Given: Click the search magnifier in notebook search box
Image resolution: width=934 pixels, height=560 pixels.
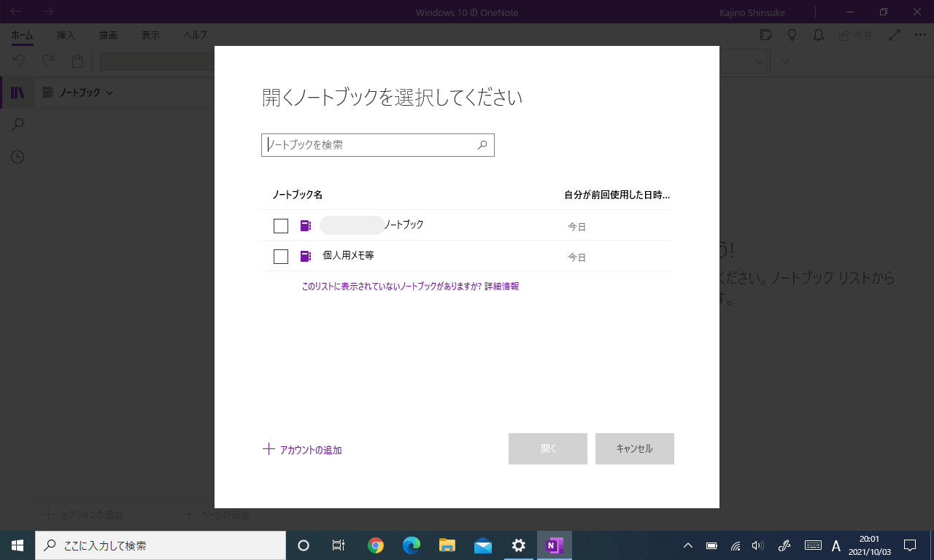Looking at the screenshot, I should [482, 145].
